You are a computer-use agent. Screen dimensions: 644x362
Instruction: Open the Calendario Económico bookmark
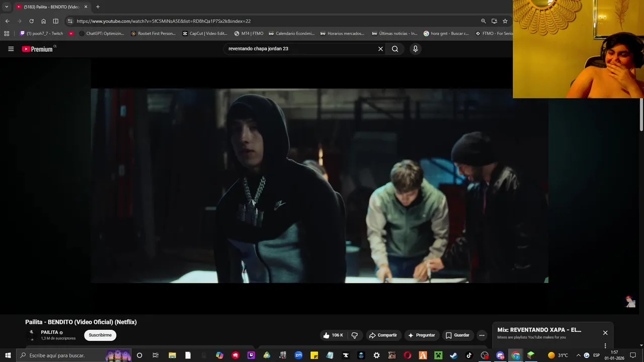point(291,34)
